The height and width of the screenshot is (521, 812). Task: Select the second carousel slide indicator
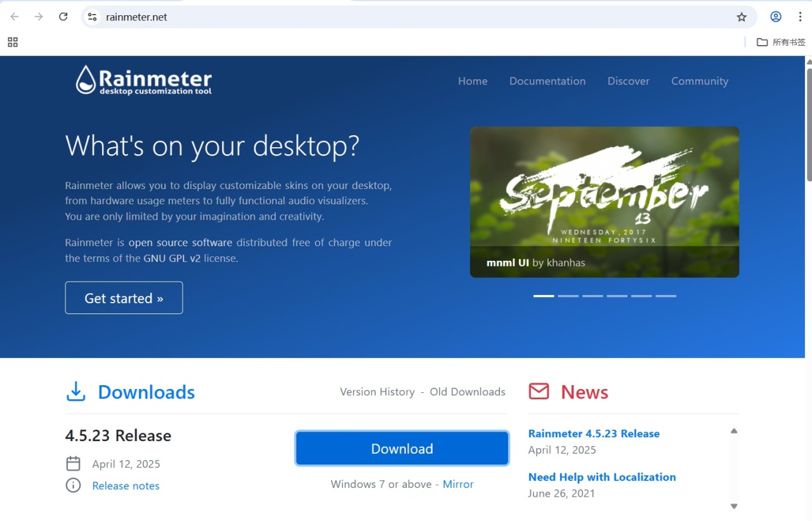[568, 296]
